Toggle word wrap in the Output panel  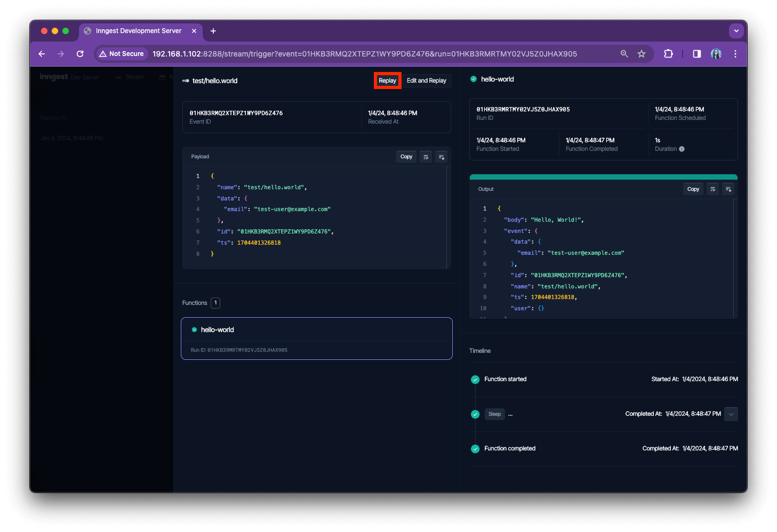coord(712,189)
